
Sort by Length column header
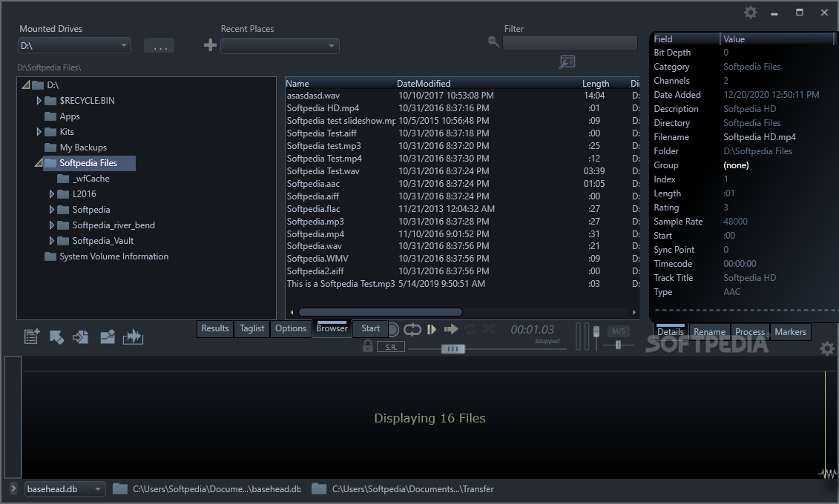(x=596, y=83)
